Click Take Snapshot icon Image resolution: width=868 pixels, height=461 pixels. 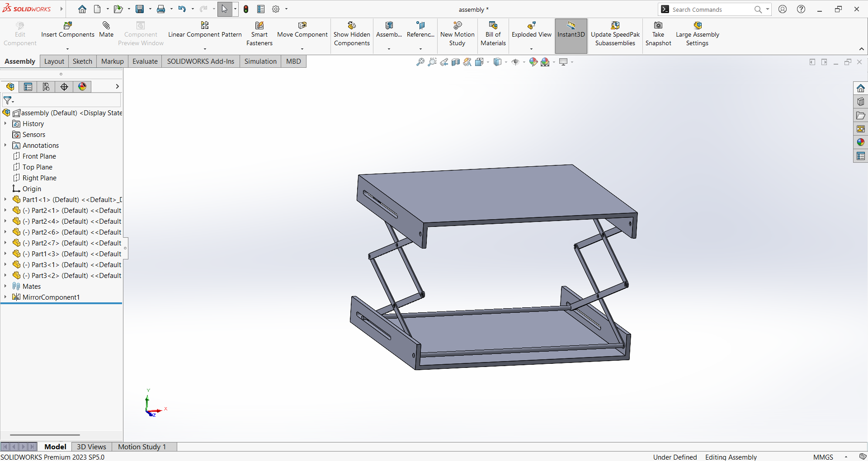(x=658, y=26)
